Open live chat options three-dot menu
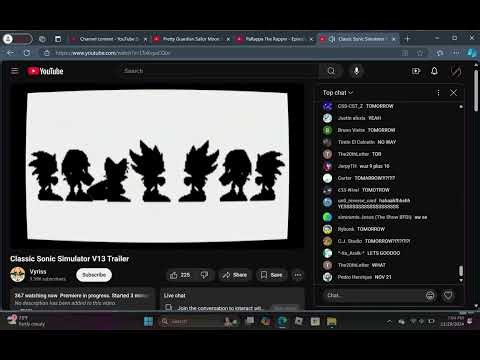Viewport: 480px width, 360px height. [x=438, y=93]
